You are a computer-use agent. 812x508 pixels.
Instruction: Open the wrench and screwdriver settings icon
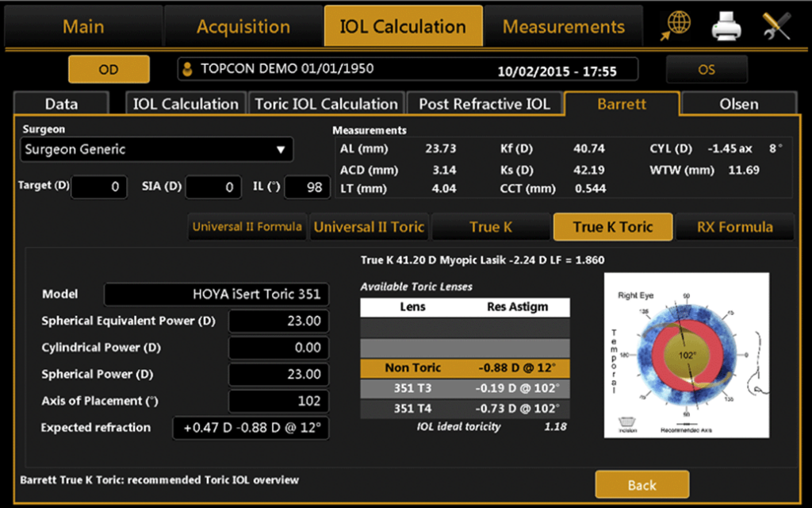(x=776, y=27)
